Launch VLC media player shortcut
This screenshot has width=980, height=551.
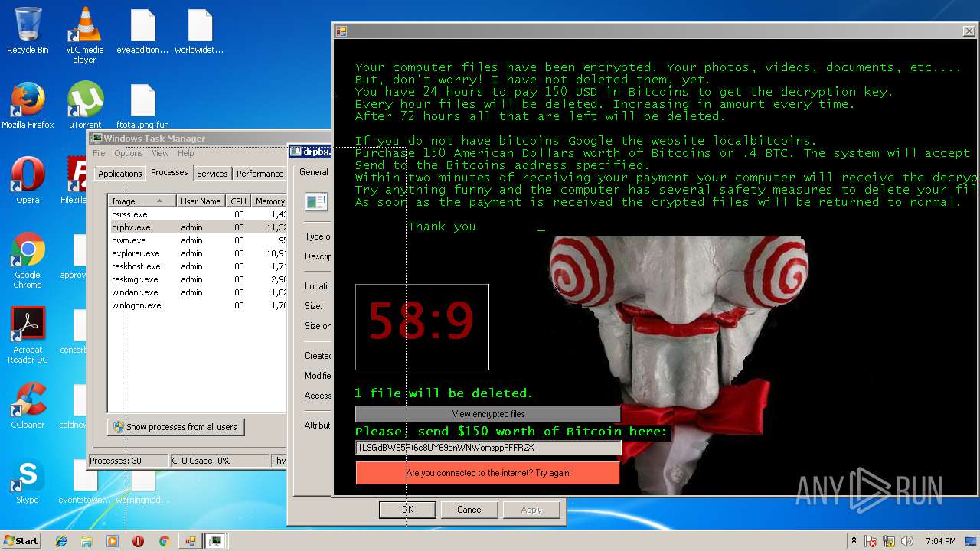(x=84, y=34)
